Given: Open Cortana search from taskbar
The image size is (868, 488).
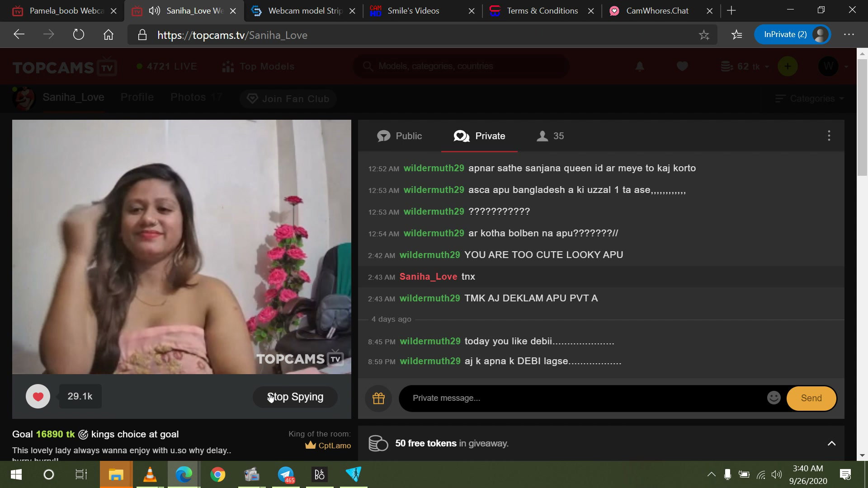Looking at the screenshot, I should [x=48, y=474].
